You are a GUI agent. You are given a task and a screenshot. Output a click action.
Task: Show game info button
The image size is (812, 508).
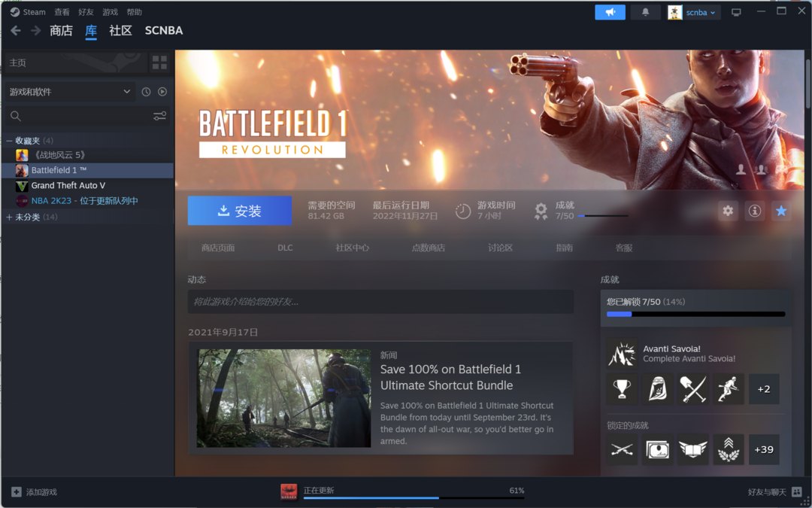pos(755,211)
